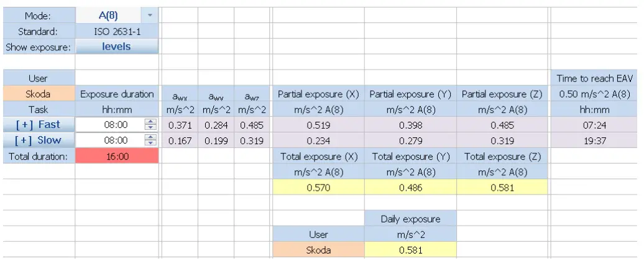Select the red Total duration 16:00 cell
Screen dimensions: 644x261
117,157
